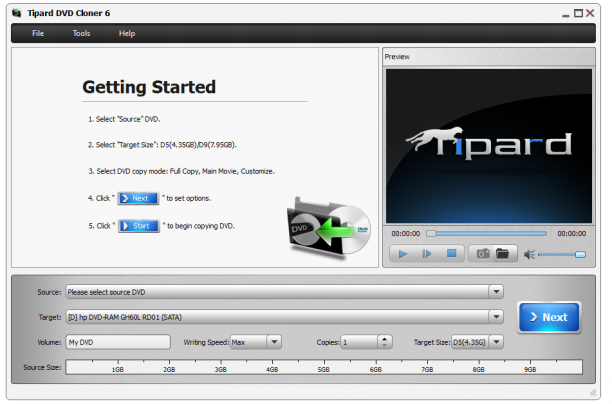
Task: Click the Start sample button in step 5
Action: tap(139, 226)
